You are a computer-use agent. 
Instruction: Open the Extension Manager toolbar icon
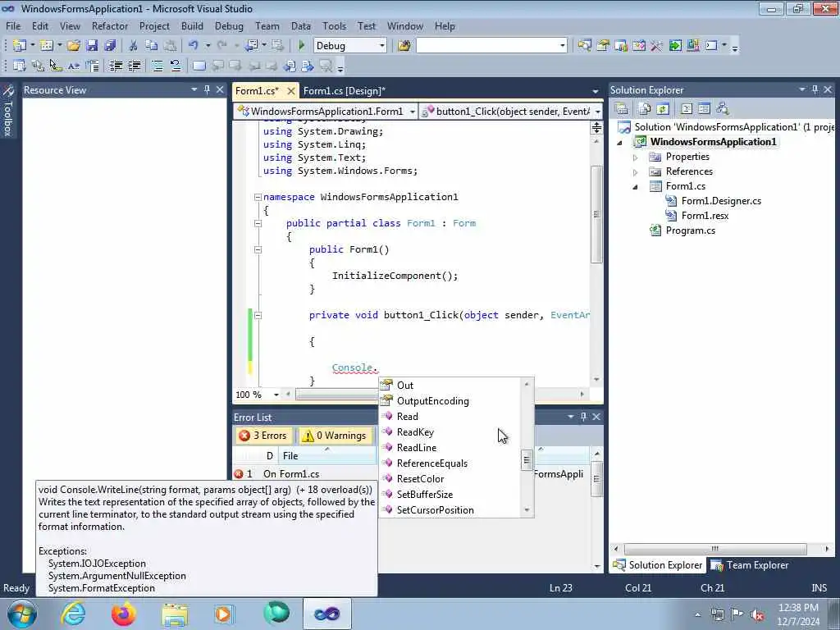(x=692, y=46)
